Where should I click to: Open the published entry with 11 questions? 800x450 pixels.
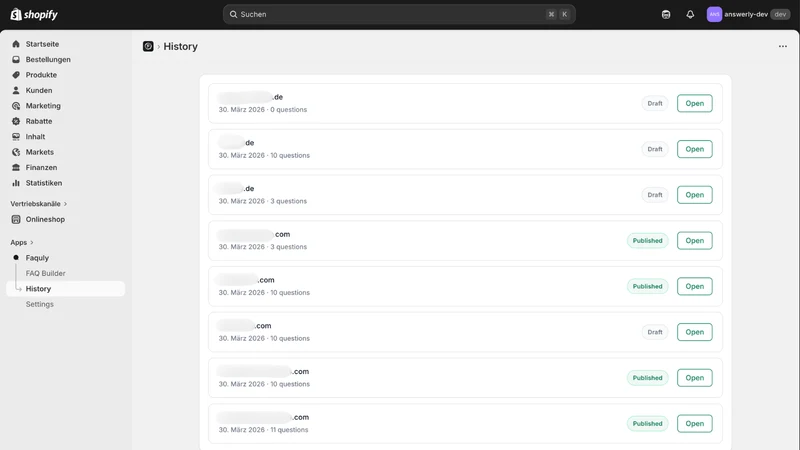pyautogui.click(x=694, y=423)
